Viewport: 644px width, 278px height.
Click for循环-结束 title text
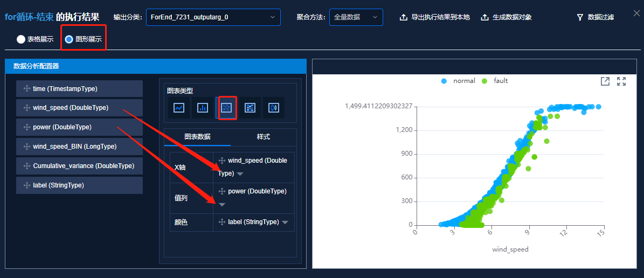pyautogui.click(x=29, y=17)
